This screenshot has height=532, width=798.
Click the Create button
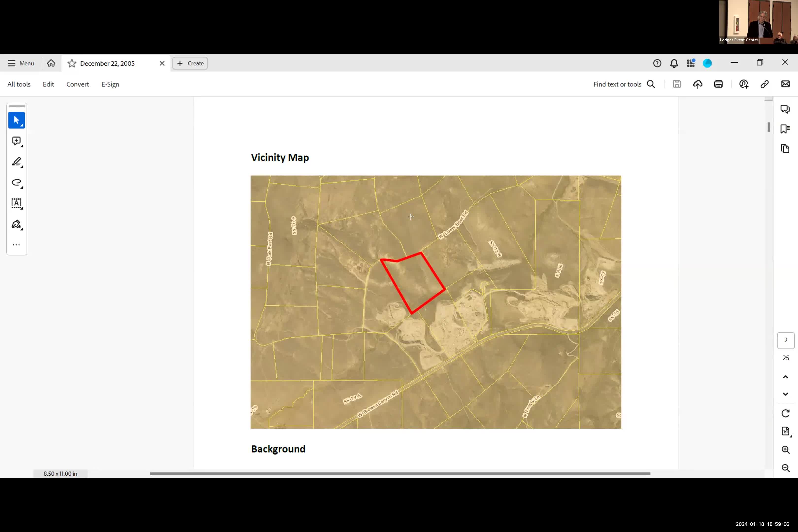pos(190,64)
